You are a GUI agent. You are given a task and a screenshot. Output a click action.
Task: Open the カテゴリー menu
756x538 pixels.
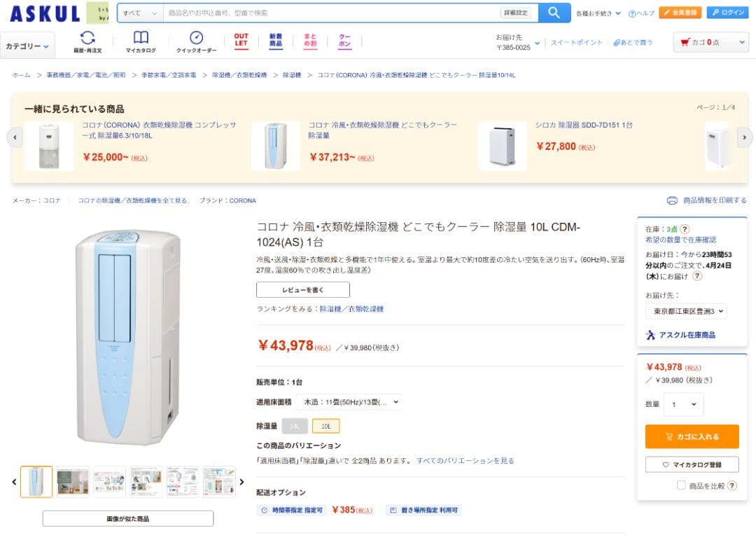click(x=27, y=45)
